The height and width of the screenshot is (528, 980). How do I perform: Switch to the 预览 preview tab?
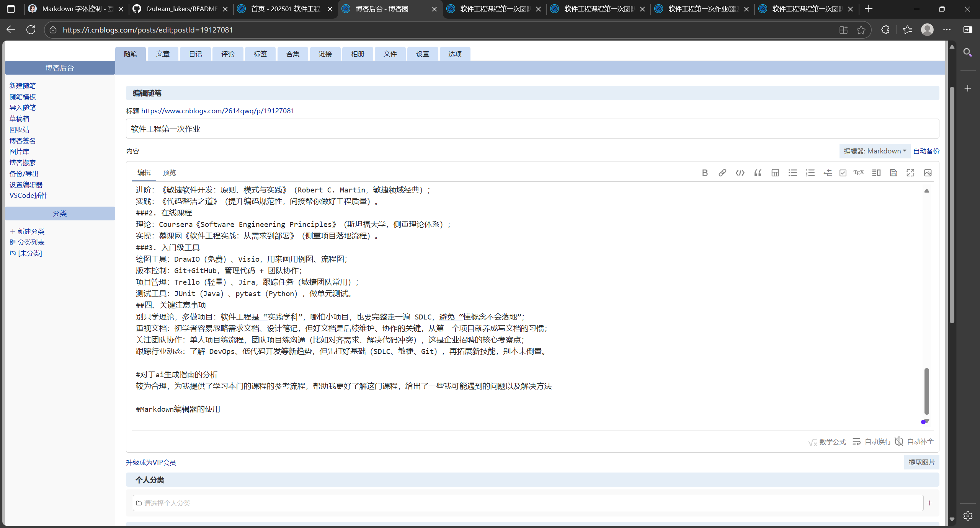[169, 173]
